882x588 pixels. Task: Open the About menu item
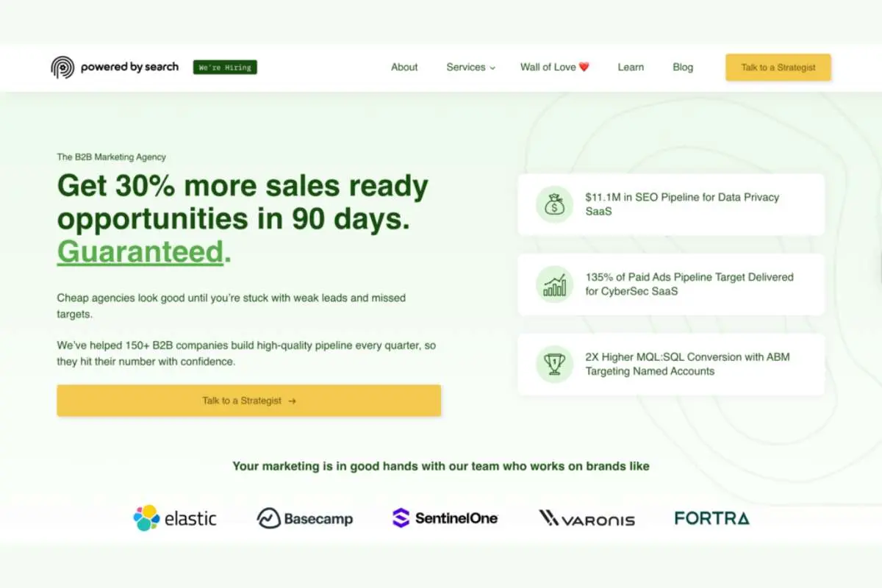(x=404, y=67)
